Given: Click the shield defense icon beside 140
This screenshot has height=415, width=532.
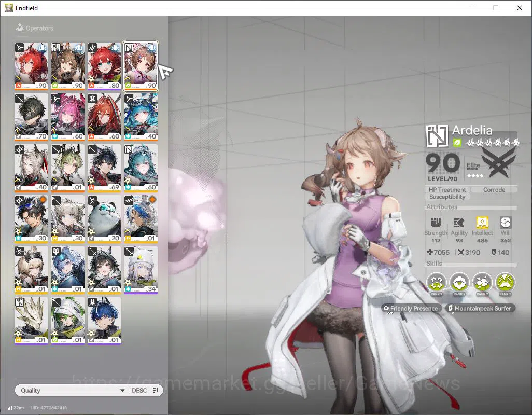Looking at the screenshot, I should click(494, 252).
